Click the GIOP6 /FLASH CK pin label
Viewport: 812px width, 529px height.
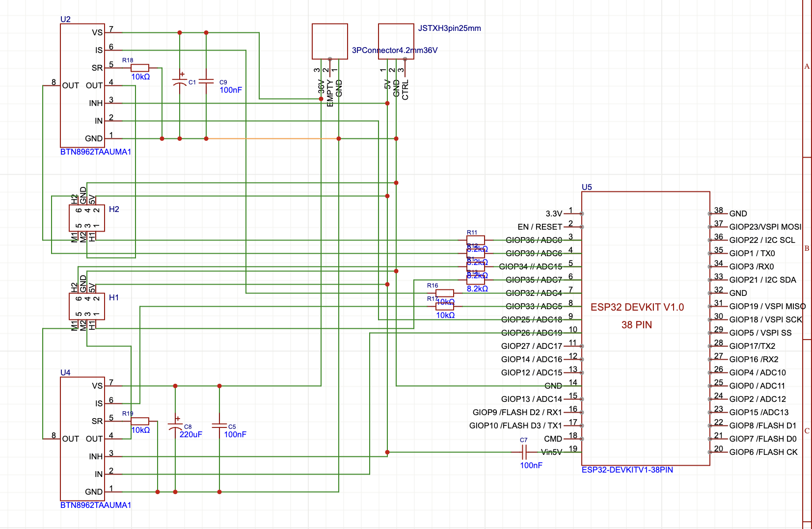tap(763, 452)
